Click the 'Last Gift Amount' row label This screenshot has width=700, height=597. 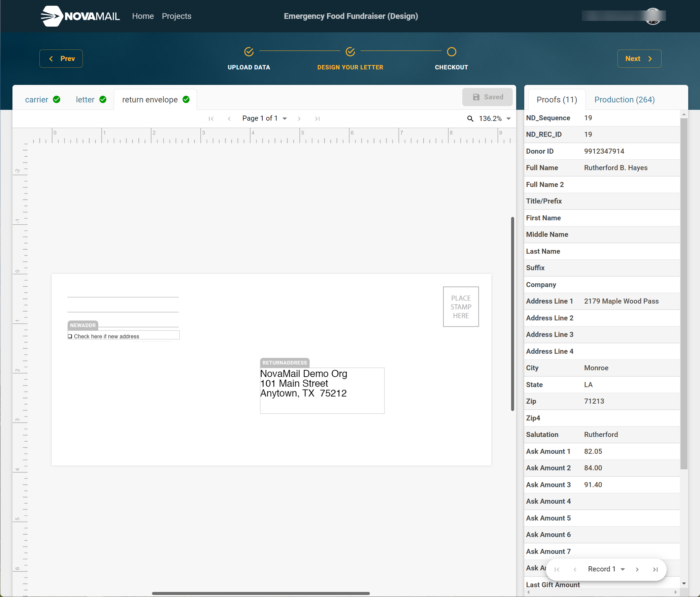tap(553, 585)
